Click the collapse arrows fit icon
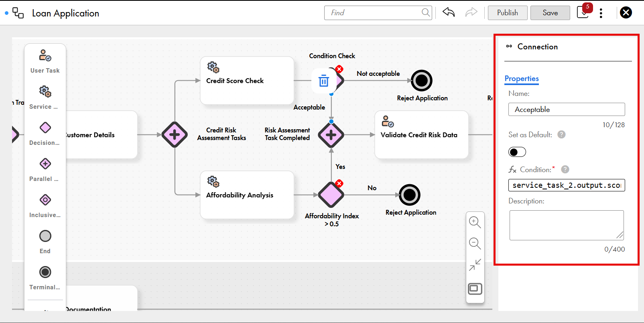The height and width of the screenshot is (323, 644). [475, 265]
